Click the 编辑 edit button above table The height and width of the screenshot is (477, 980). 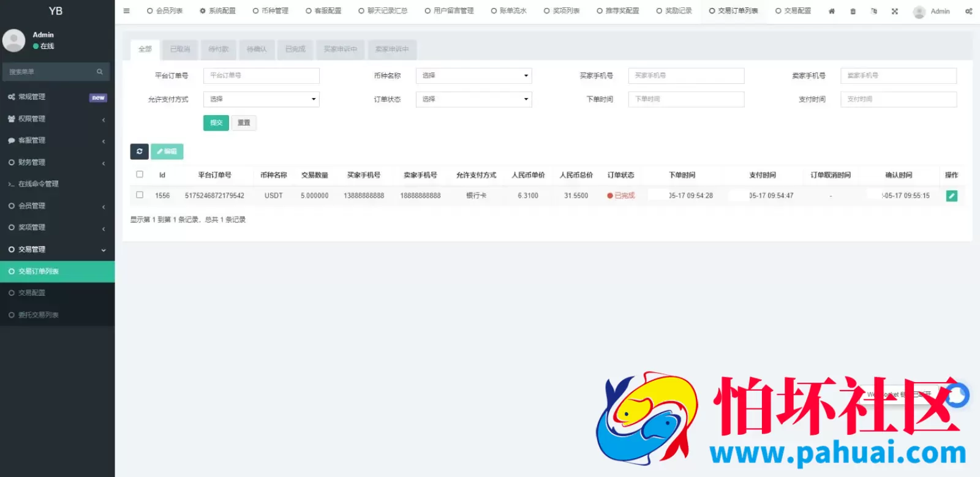[x=167, y=151]
